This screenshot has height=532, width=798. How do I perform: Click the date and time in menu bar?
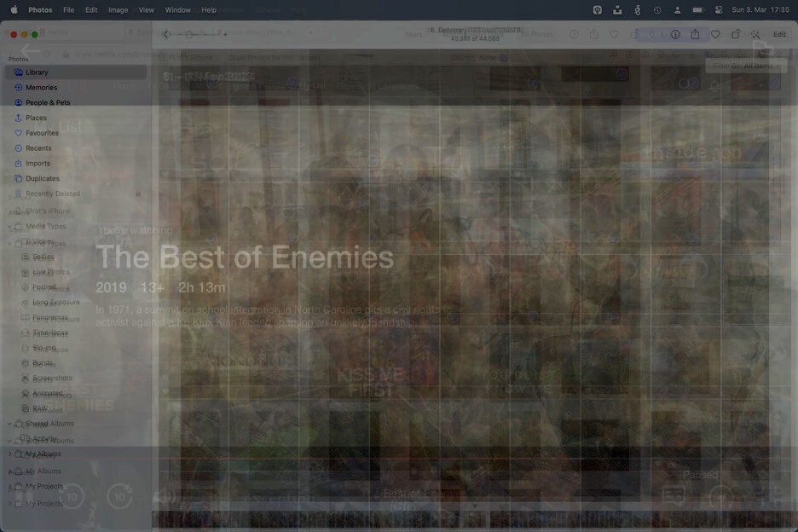click(x=760, y=9)
